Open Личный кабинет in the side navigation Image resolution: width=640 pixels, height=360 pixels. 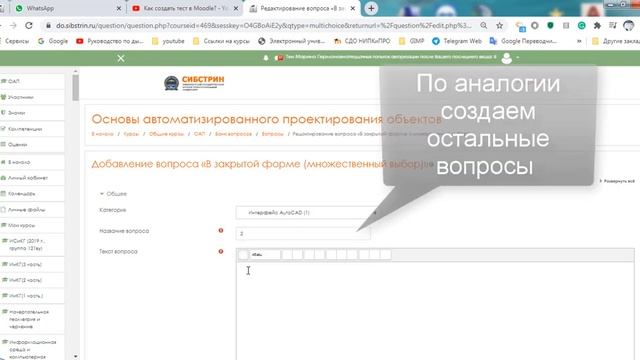pos(32,178)
